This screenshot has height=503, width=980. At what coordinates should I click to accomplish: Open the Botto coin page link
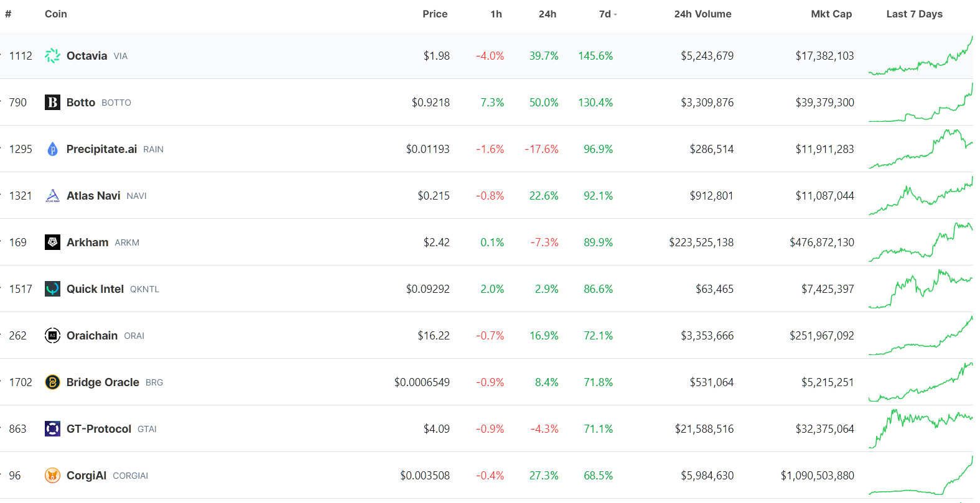[81, 103]
